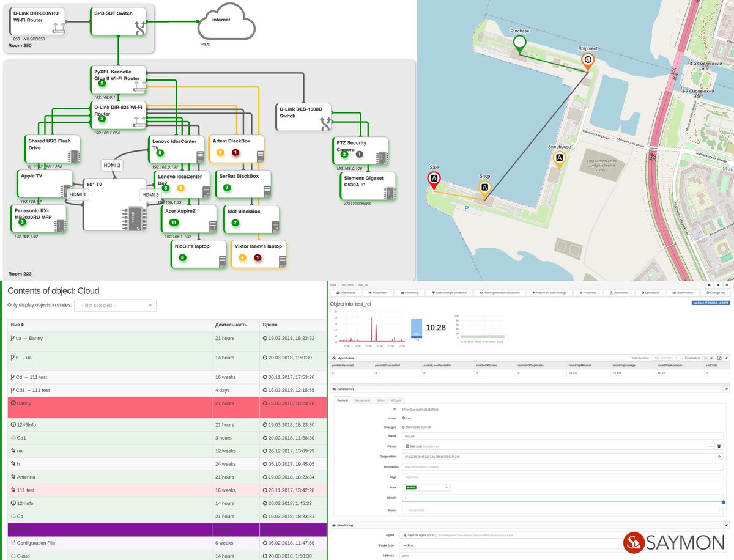Click the red Sale map marker

[434, 179]
